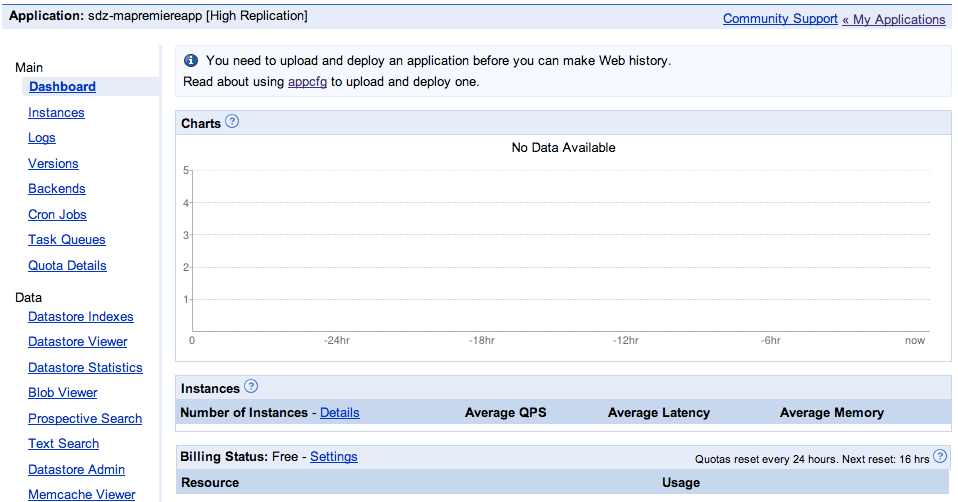Screen dimensions: 958x502
Task: Open Backends from the sidebar
Action: 57,189
